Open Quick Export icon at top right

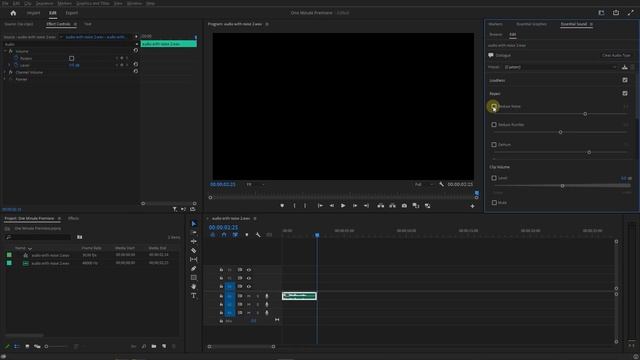tap(616, 13)
